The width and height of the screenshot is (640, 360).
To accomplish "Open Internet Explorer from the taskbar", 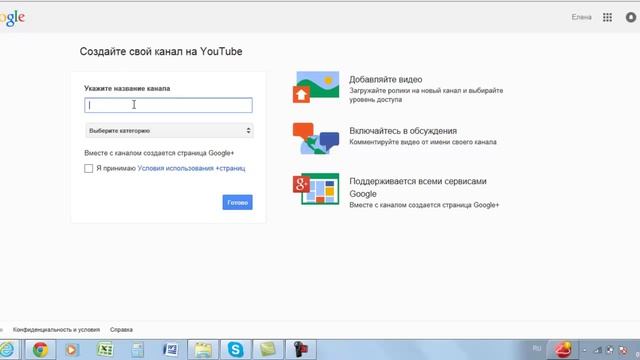I will [7, 350].
